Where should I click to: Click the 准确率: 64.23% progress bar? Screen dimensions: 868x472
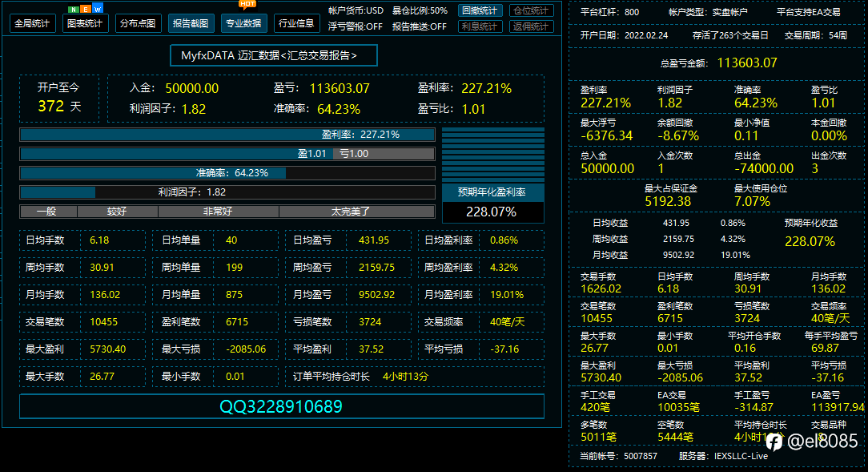coord(227,173)
